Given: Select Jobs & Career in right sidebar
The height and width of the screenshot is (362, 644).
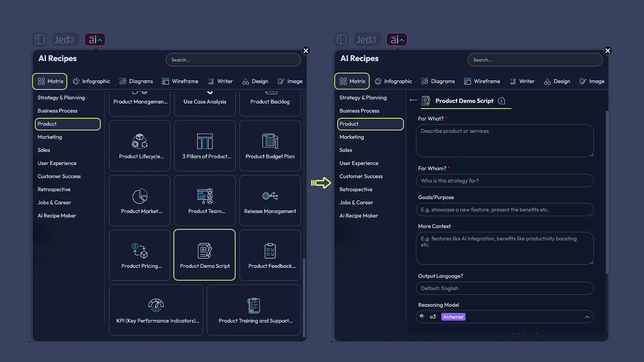Looking at the screenshot, I should [356, 202].
